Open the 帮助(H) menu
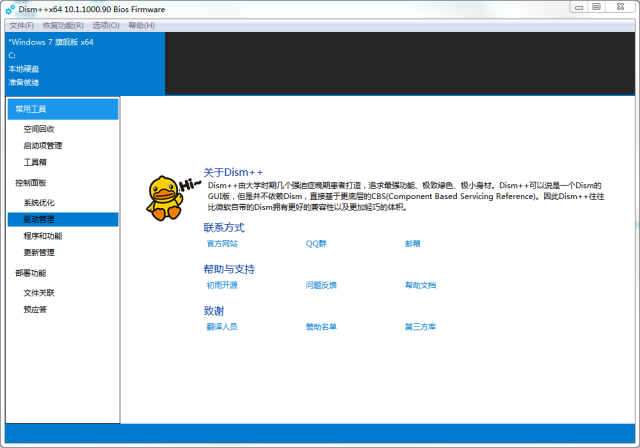This screenshot has height=448, width=640. tap(142, 26)
